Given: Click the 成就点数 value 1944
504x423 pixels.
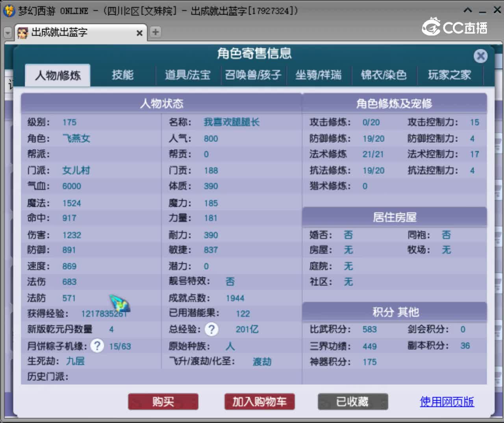Looking at the screenshot, I should click(x=235, y=298).
